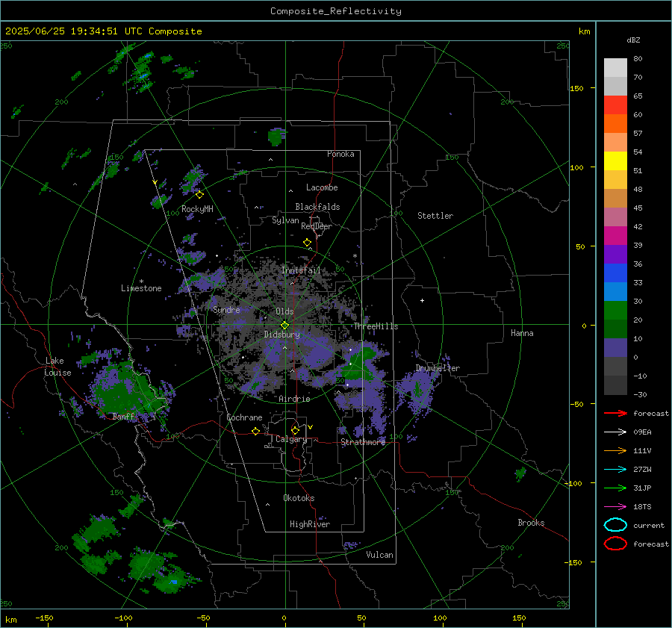Click the yellow diamond marker near RockyMH
The height and width of the screenshot is (628, 672).
tap(199, 195)
